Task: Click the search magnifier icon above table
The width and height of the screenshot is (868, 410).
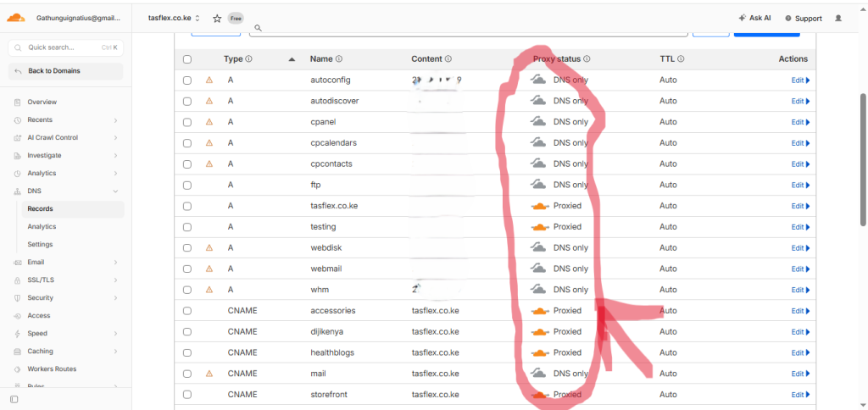Action: (258, 28)
